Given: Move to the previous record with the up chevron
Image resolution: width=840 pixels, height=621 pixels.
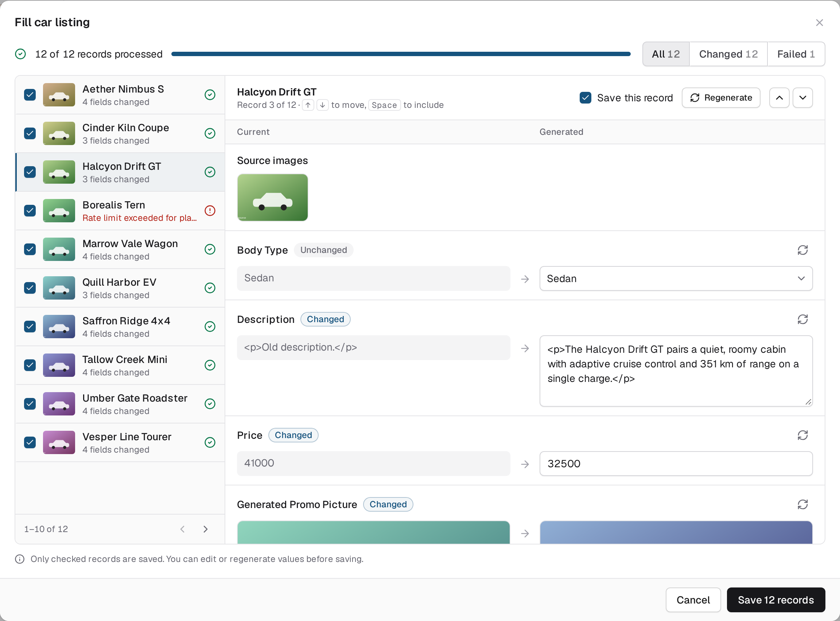Looking at the screenshot, I should click(x=779, y=98).
